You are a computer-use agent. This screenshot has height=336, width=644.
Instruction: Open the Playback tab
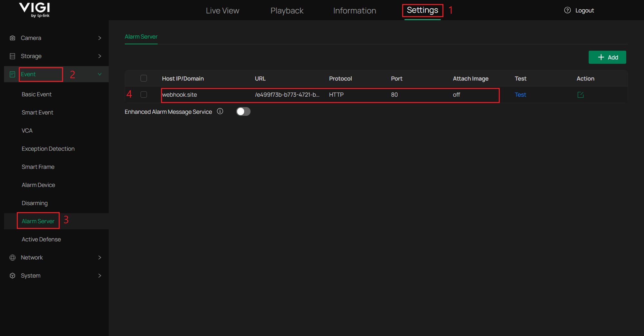pyautogui.click(x=287, y=11)
